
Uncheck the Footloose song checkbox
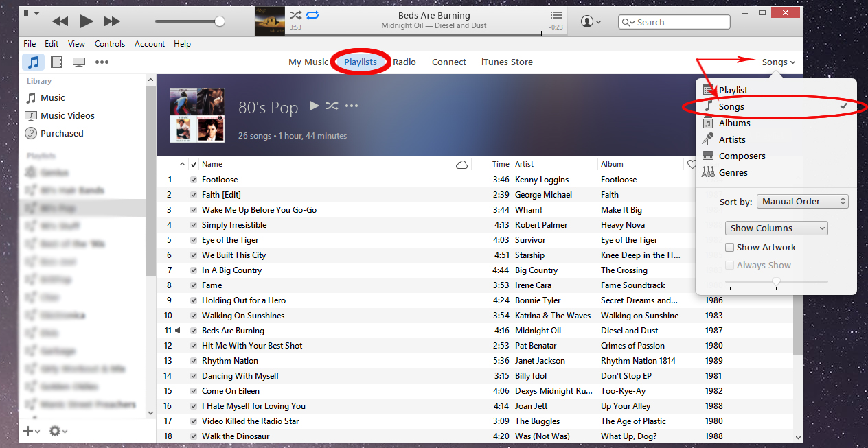pos(194,180)
